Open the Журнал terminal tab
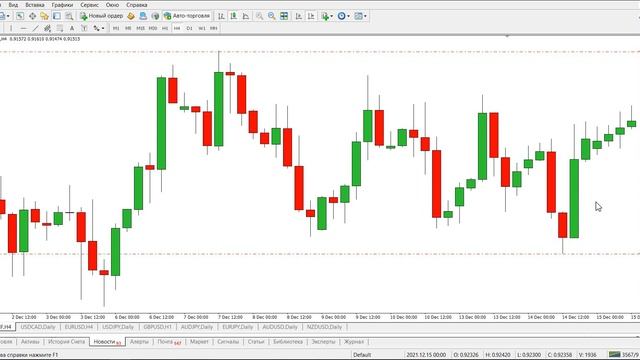Viewport: 640px width, 360px height. [x=353, y=342]
